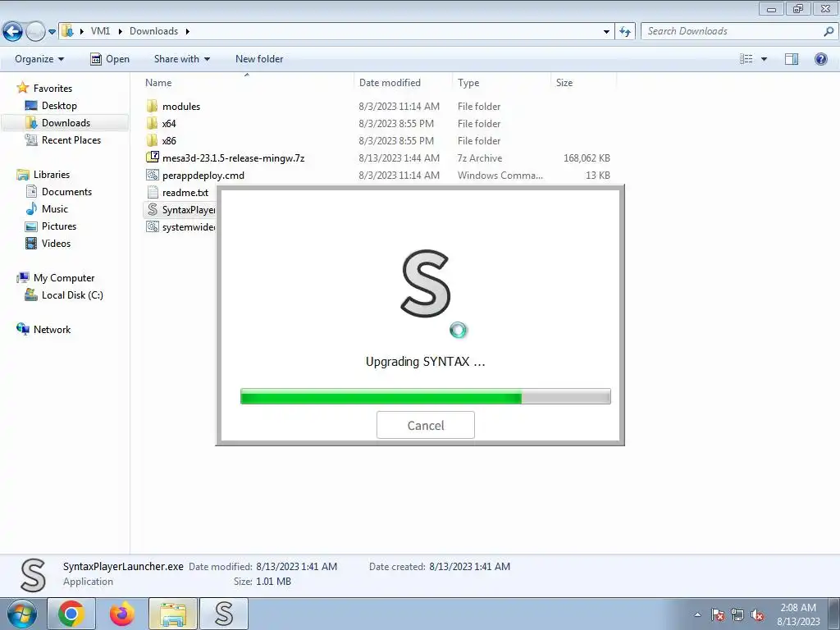Select Network in the navigation pane
Screen dimensions: 840x630
52,329
